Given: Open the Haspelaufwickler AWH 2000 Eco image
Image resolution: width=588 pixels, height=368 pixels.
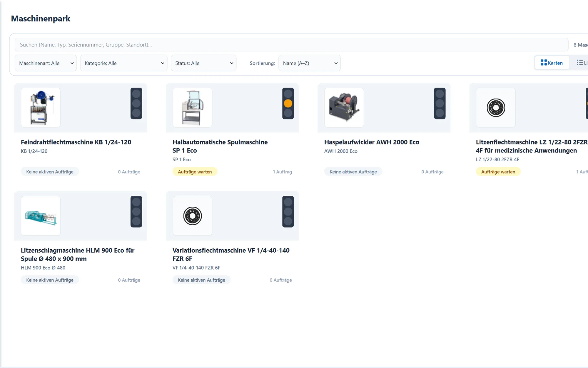Looking at the screenshot, I should click(x=344, y=107).
